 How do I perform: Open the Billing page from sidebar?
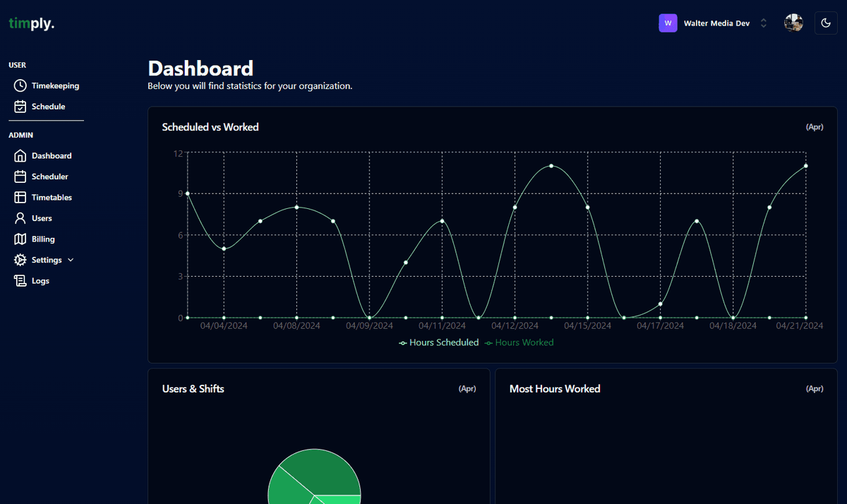43,239
